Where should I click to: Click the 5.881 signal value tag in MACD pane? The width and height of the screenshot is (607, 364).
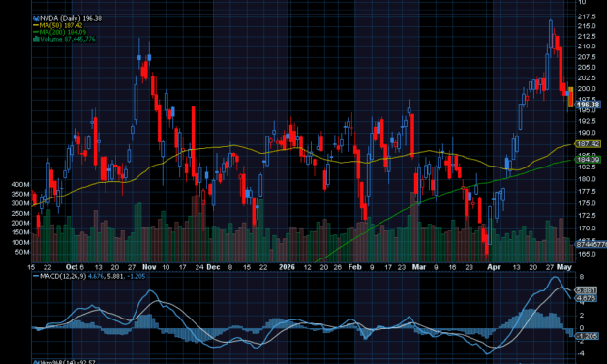[x=587, y=290]
